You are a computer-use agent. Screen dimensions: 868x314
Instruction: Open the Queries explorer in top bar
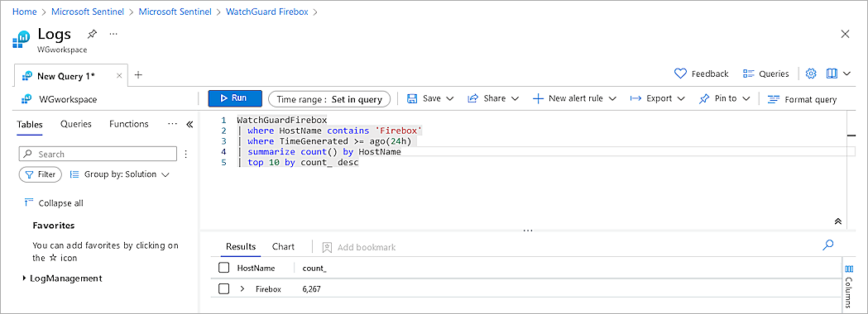tap(765, 74)
